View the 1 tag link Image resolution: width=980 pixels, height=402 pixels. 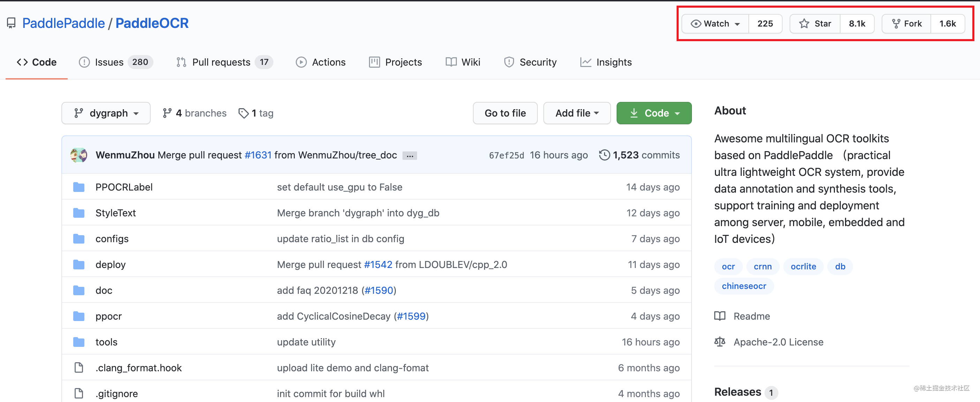tap(256, 113)
